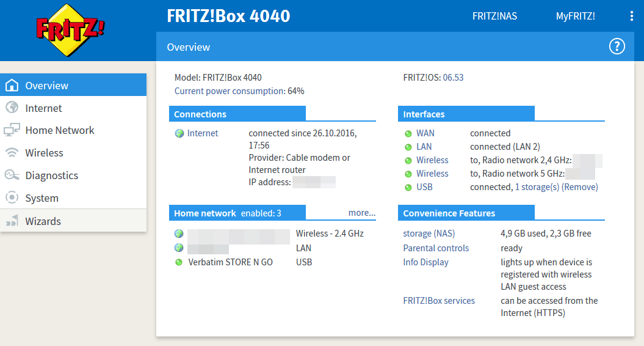Click the Model: FRITZ!Box 4040 text

pos(218,78)
